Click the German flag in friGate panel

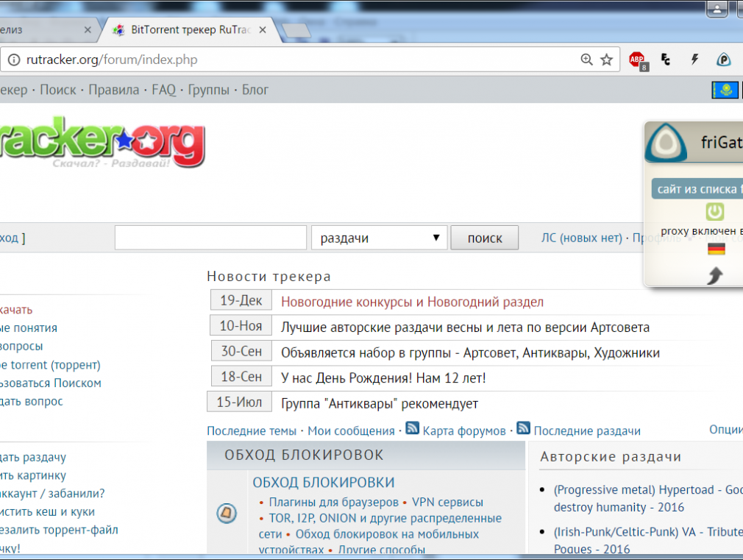(716, 249)
